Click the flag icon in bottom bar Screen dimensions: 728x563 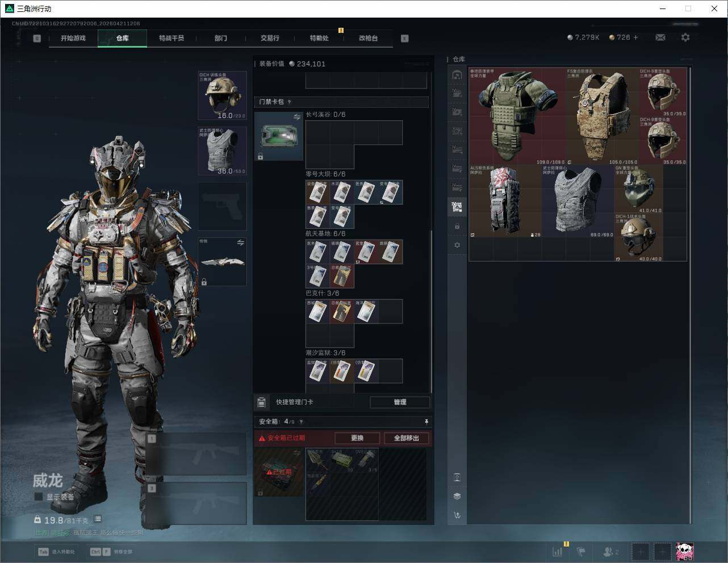(581, 551)
